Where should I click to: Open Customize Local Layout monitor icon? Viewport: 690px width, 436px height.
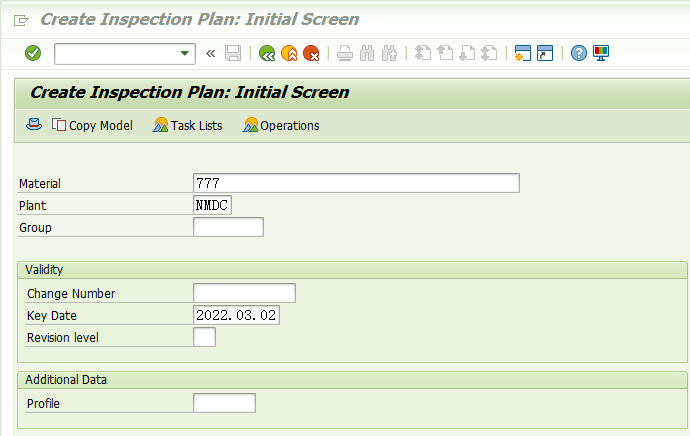pyautogui.click(x=601, y=53)
